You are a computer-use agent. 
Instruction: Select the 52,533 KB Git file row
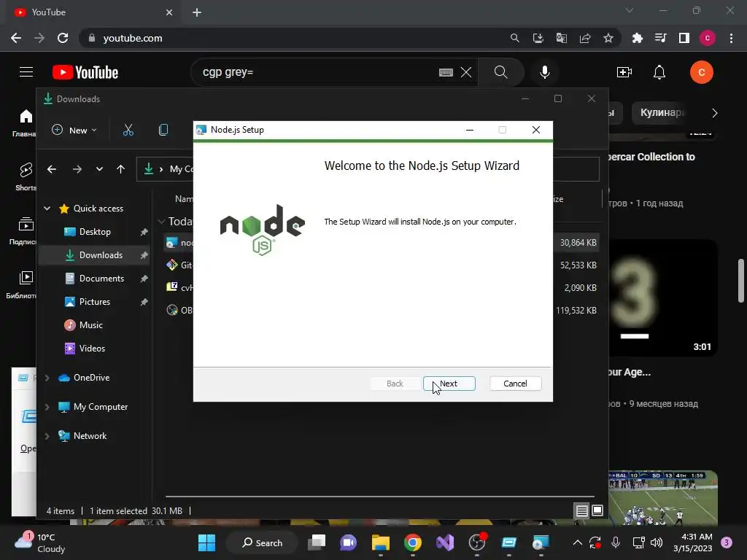[x=381, y=265]
